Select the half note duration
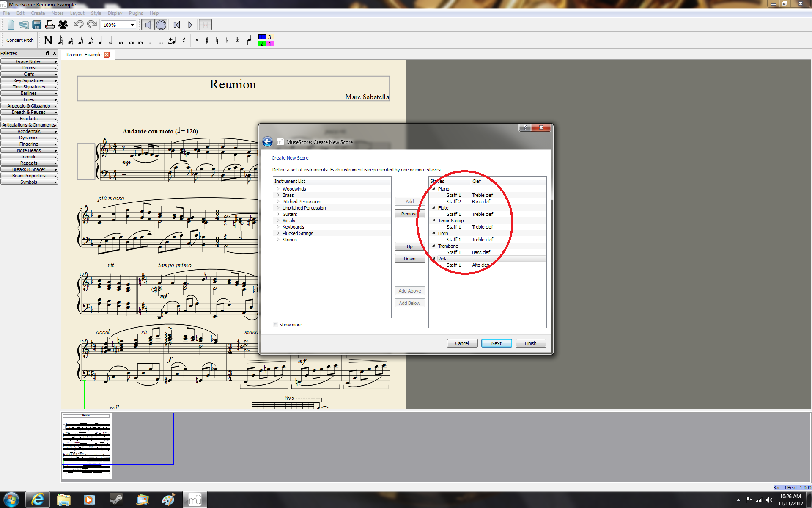The height and width of the screenshot is (508, 812). 111,41
